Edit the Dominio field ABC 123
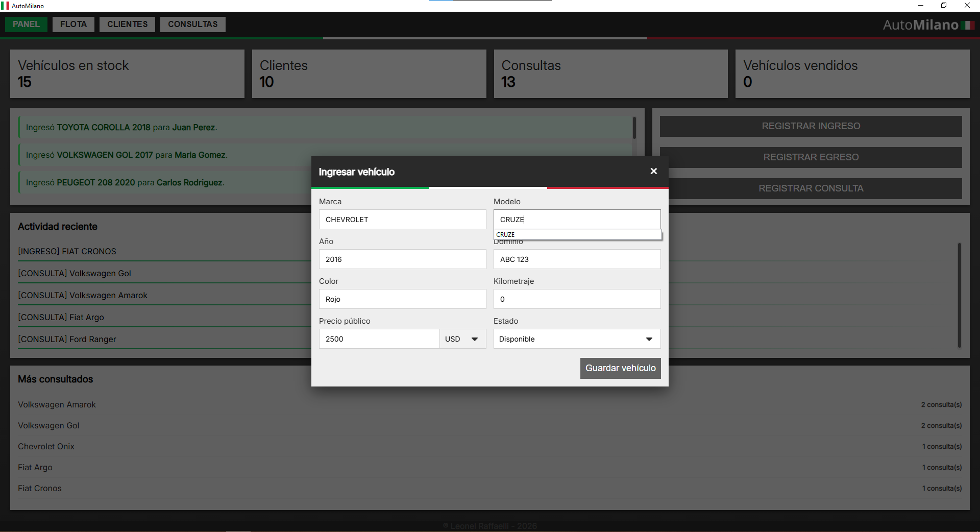Image resolution: width=980 pixels, height=532 pixels. tap(577, 259)
